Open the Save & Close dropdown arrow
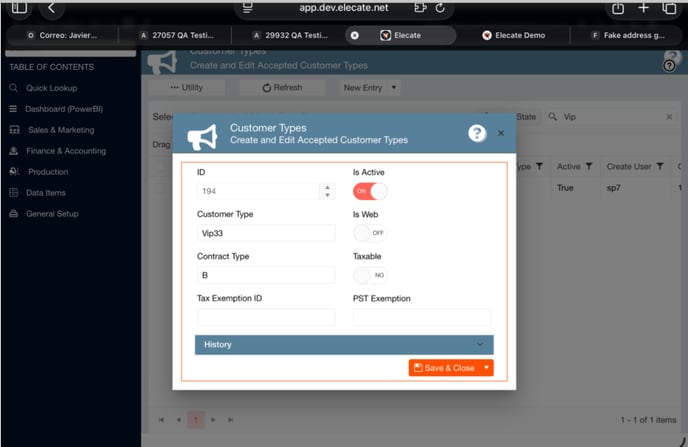 (487, 368)
